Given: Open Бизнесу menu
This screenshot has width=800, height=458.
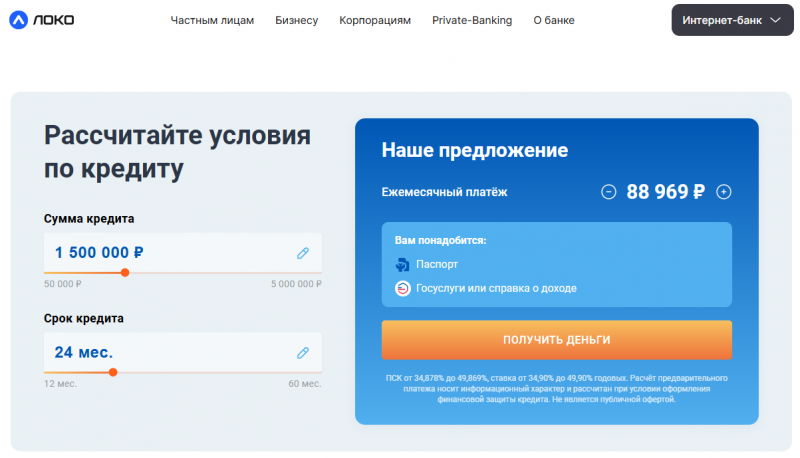Looking at the screenshot, I should (x=296, y=20).
